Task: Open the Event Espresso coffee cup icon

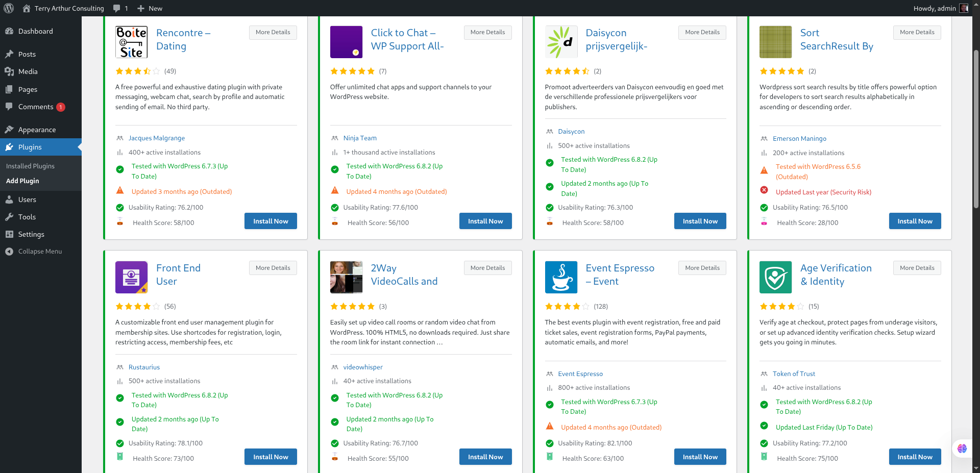Action: [561, 277]
